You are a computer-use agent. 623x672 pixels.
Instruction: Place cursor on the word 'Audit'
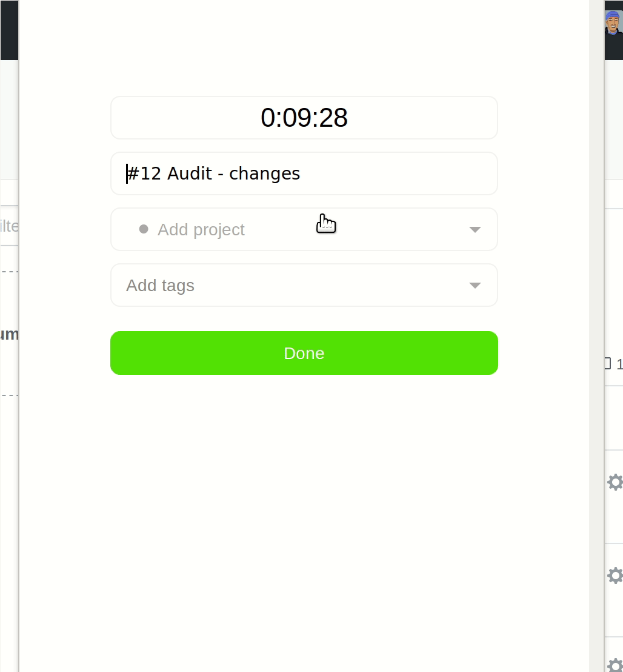click(189, 173)
